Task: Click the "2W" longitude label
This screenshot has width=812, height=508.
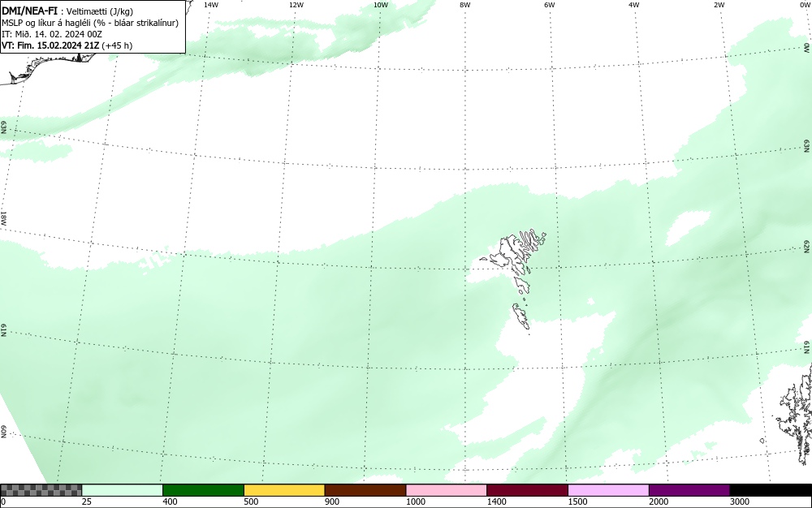Action: (x=719, y=5)
